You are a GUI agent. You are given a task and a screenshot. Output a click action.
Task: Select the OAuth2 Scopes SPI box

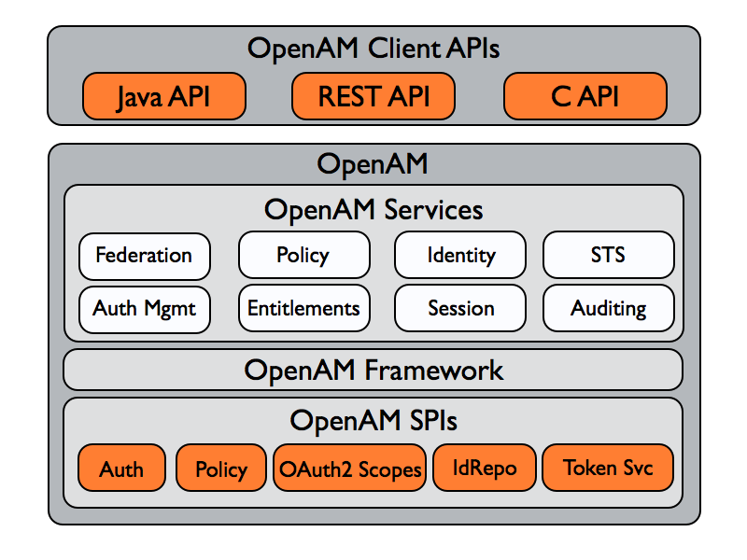349,469
